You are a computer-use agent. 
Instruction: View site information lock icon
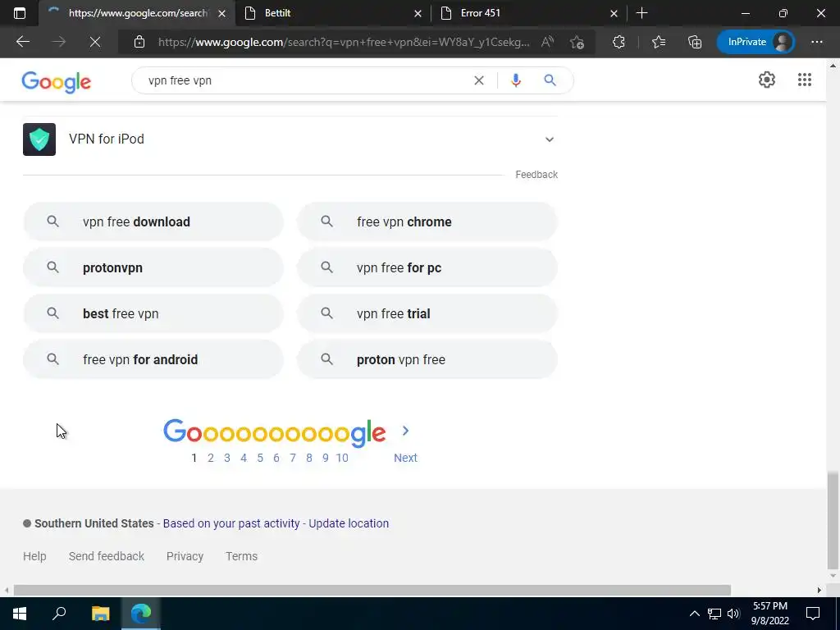point(139,42)
